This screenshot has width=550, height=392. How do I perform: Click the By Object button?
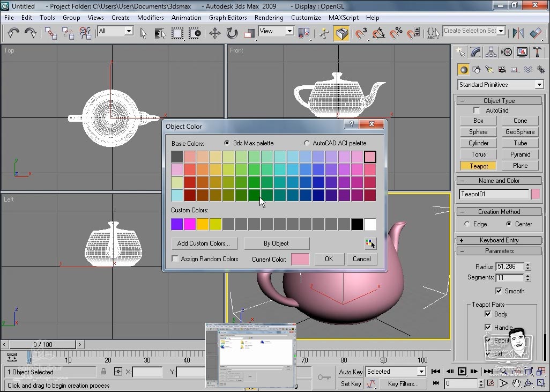[276, 243]
